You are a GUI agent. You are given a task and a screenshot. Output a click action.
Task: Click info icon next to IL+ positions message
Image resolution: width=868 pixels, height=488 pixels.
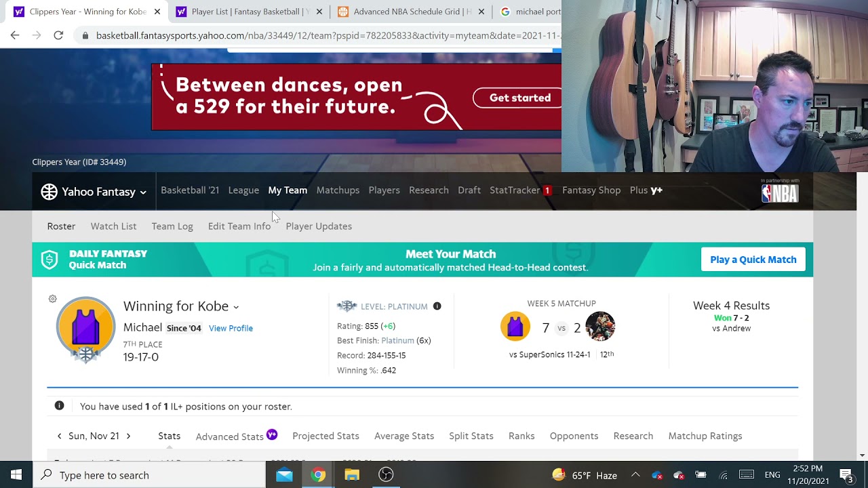click(x=60, y=406)
